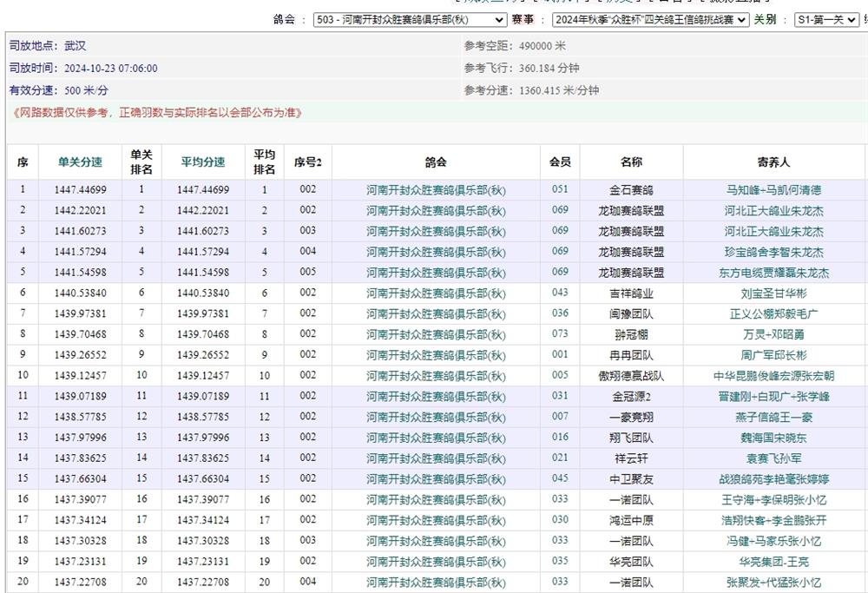This screenshot has width=868, height=593.
Task: Click member number 005
Action: click(x=560, y=375)
